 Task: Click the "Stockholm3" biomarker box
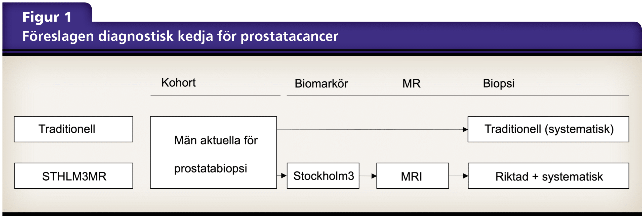(x=323, y=176)
